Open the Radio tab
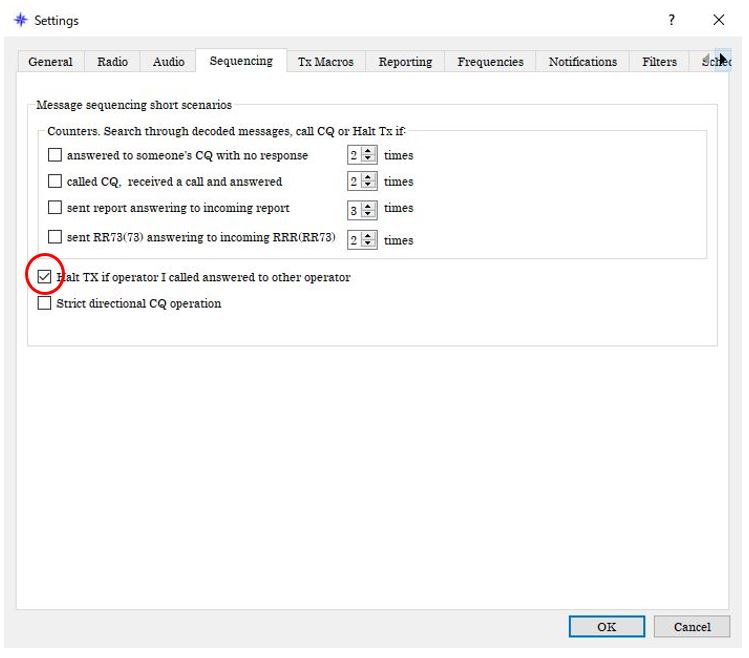The width and height of the screenshot is (749, 658). click(x=112, y=62)
